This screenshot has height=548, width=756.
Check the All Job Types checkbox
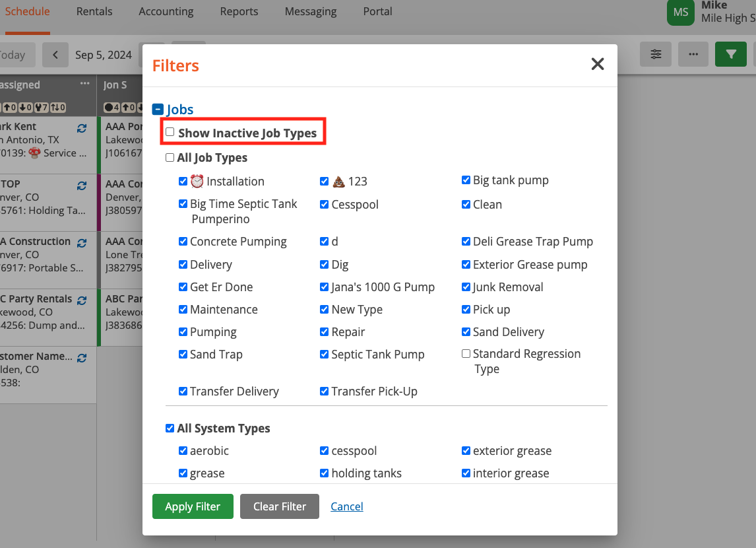pyautogui.click(x=170, y=158)
